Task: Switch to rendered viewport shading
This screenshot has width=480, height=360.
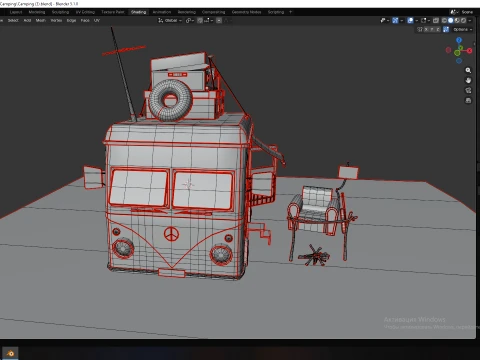Action: coord(463,20)
